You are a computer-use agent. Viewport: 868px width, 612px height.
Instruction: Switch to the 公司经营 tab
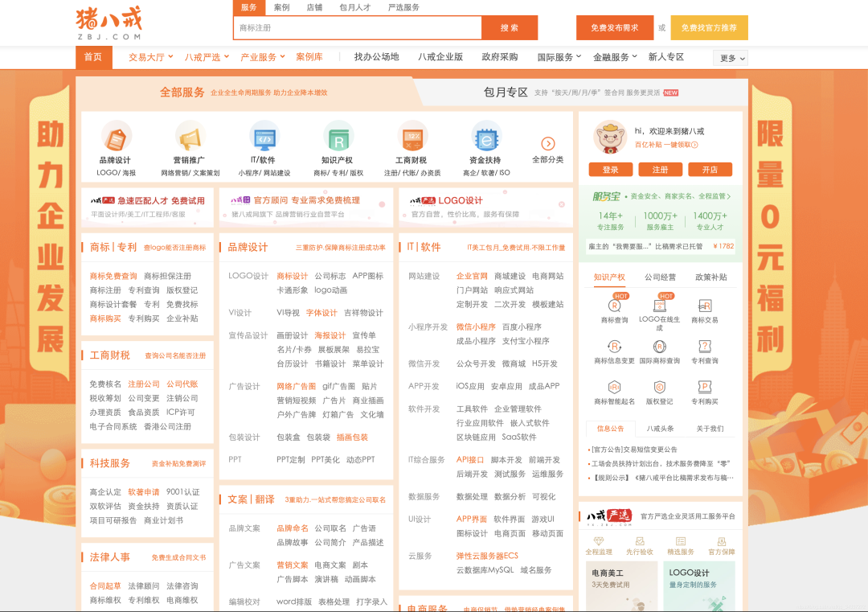pyautogui.click(x=660, y=277)
